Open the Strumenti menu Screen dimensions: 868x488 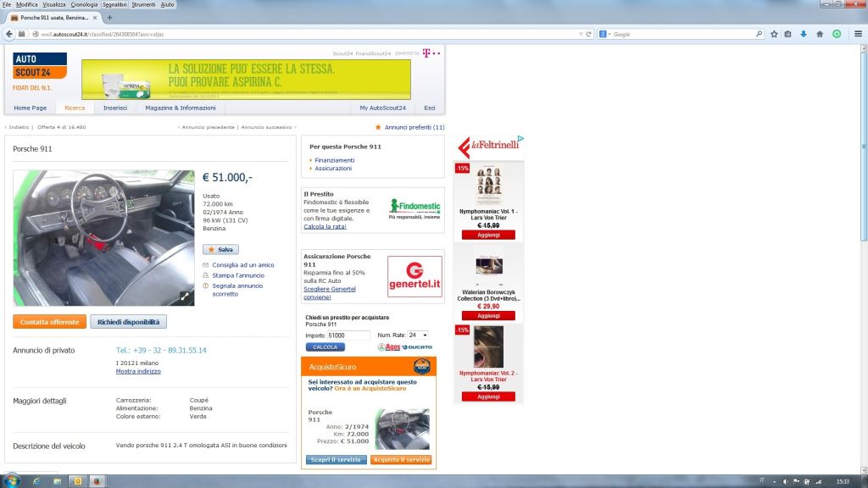coord(143,4)
